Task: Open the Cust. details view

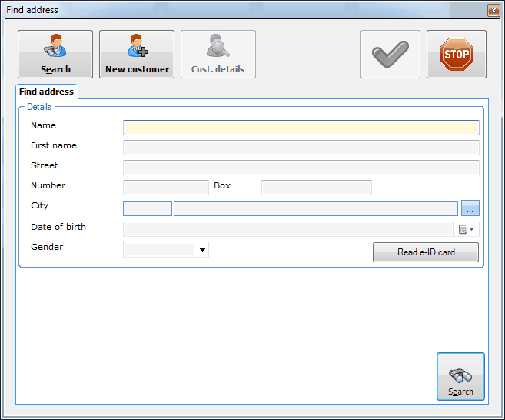Action: click(218, 54)
